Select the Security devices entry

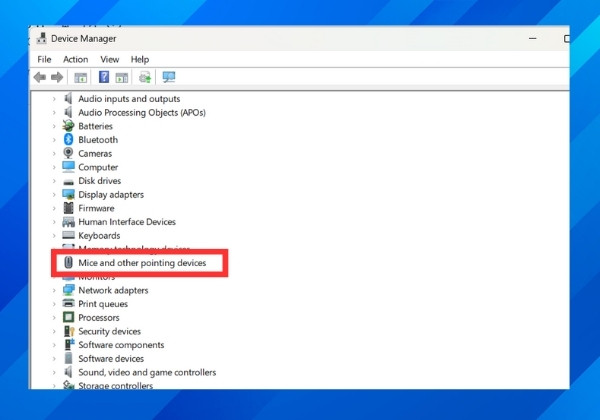point(109,331)
